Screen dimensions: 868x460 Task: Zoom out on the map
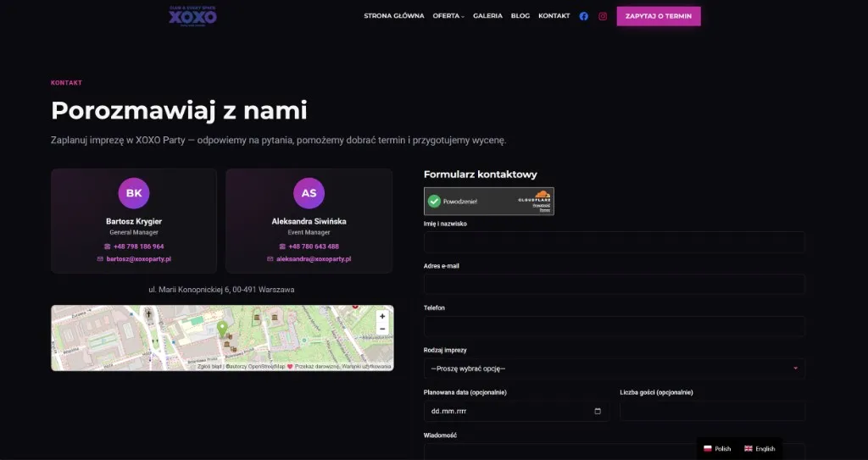[382, 329]
